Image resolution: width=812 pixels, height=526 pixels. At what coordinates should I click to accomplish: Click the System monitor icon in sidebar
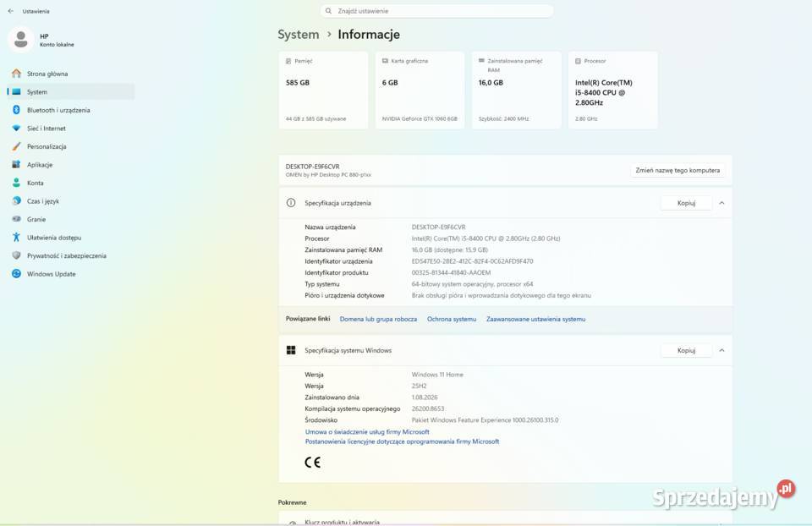pos(17,91)
